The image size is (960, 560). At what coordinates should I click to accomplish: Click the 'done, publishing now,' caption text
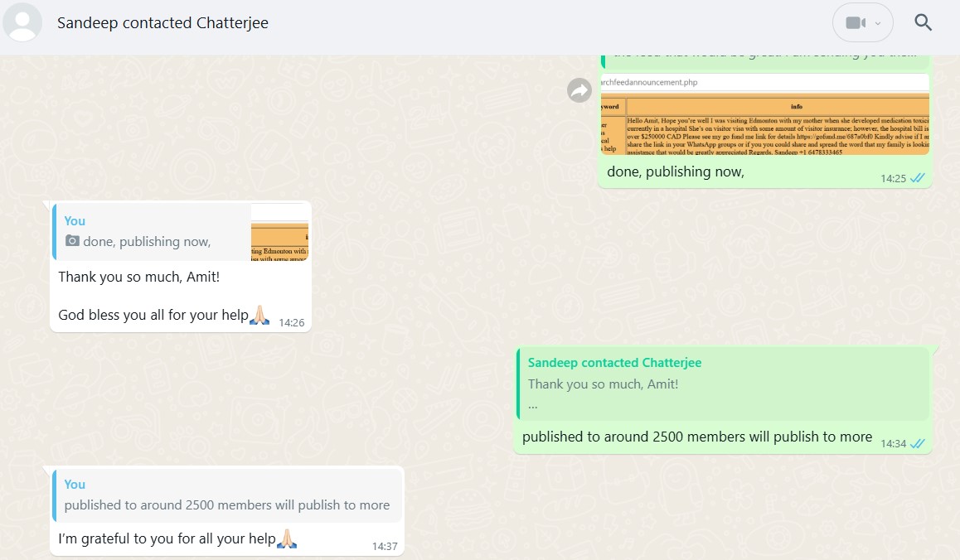[x=675, y=171]
